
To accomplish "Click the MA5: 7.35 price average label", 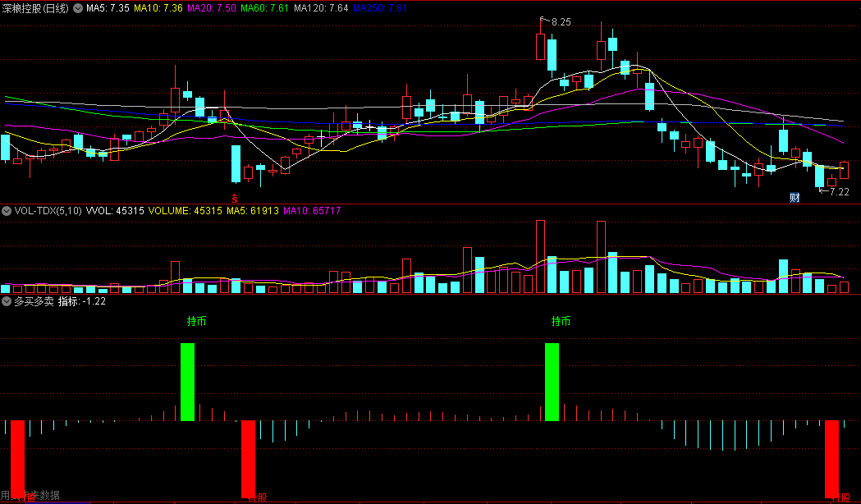I will coord(108,8).
